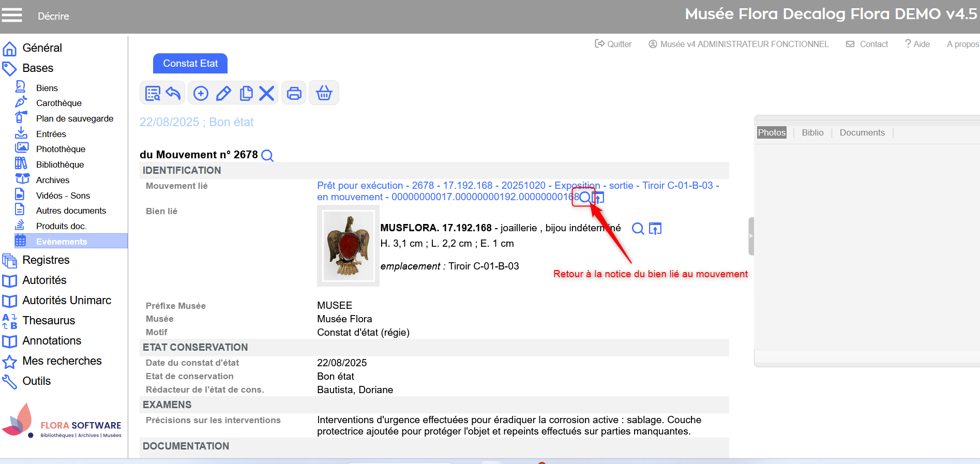Switch to the Documents tab
The height and width of the screenshot is (464, 980).
coord(862,132)
